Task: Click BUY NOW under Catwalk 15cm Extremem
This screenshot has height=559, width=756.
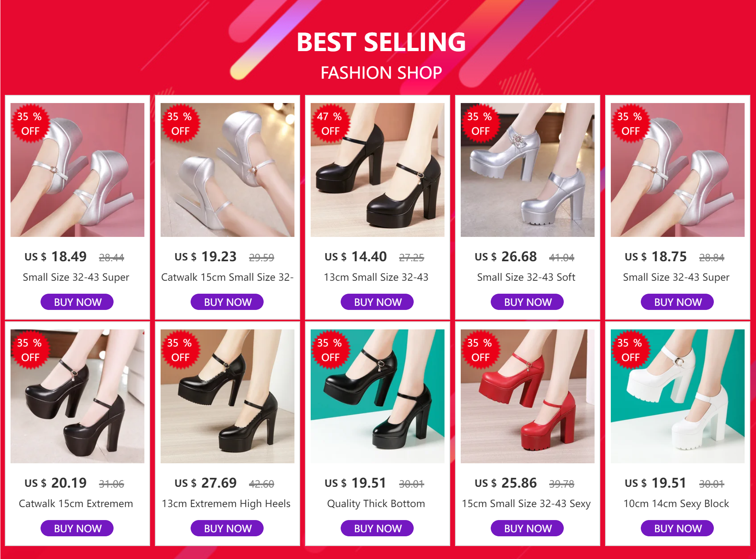Action: click(77, 528)
